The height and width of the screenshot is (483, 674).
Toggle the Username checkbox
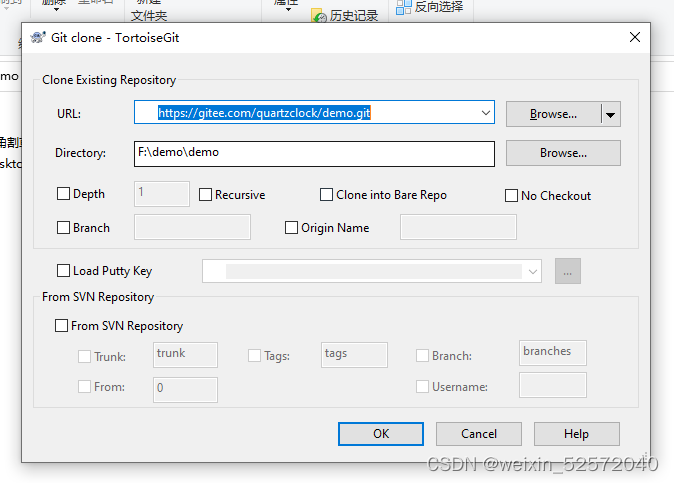coord(422,386)
